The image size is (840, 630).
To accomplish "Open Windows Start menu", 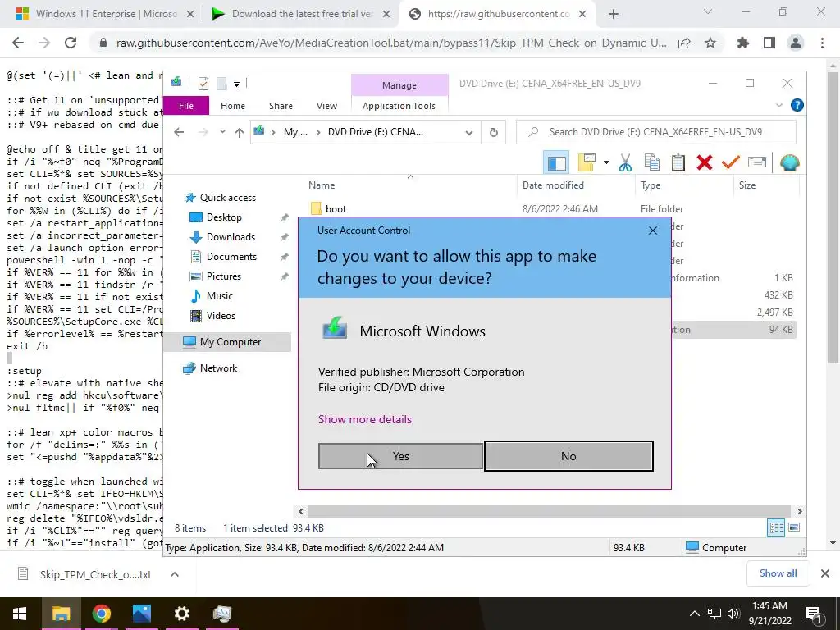I will click(x=20, y=614).
